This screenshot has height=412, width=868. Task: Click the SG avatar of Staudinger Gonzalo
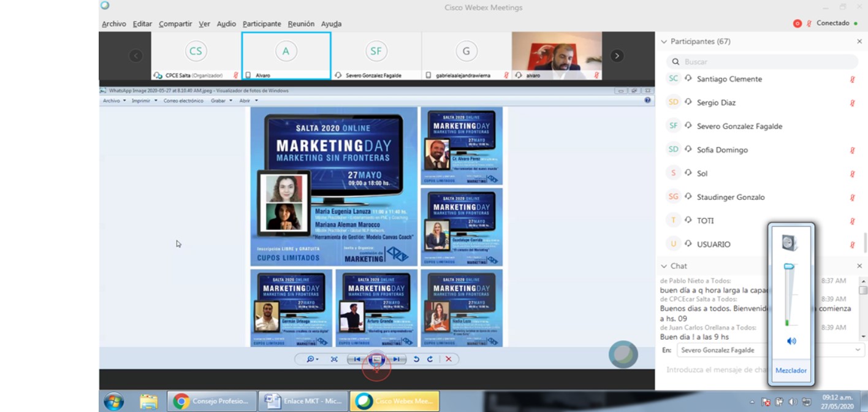[674, 197]
